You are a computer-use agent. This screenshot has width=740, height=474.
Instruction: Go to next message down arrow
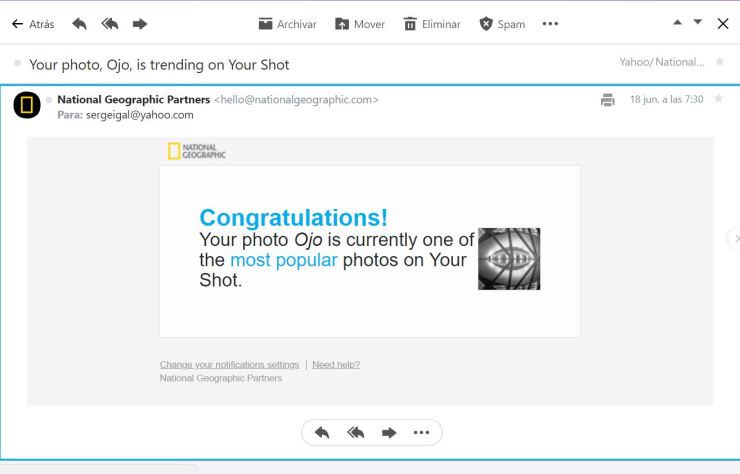click(698, 23)
